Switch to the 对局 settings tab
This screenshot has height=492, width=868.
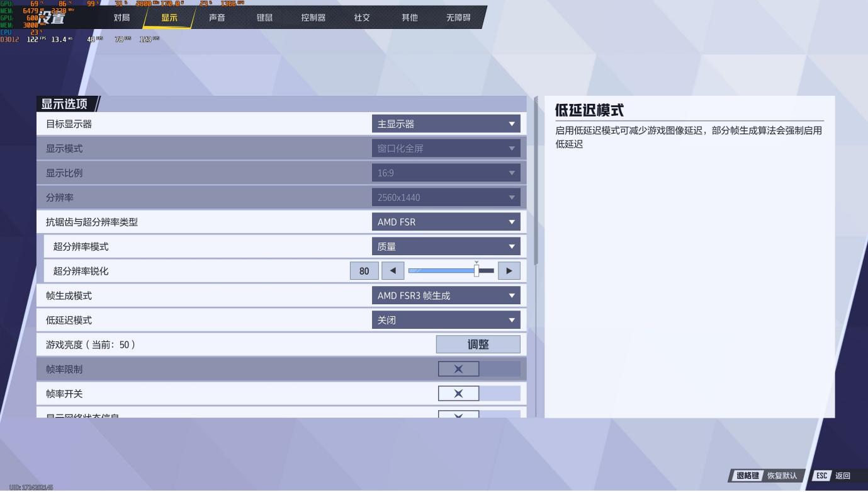(x=122, y=18)
